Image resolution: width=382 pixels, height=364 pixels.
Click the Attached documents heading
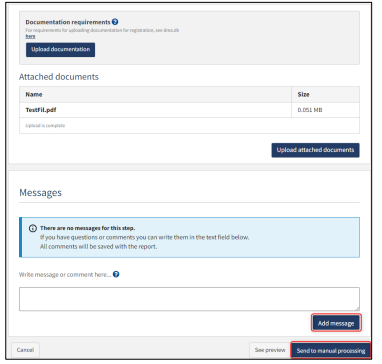click(x=59, y=77)
